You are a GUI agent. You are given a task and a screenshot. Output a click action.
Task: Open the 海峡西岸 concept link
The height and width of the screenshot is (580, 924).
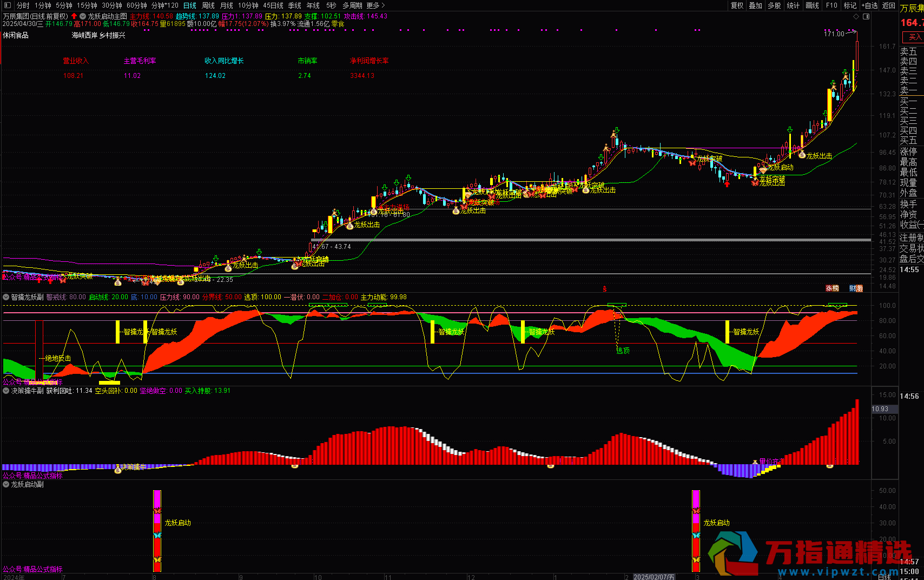pyautogui.click(x=84, y=35)
